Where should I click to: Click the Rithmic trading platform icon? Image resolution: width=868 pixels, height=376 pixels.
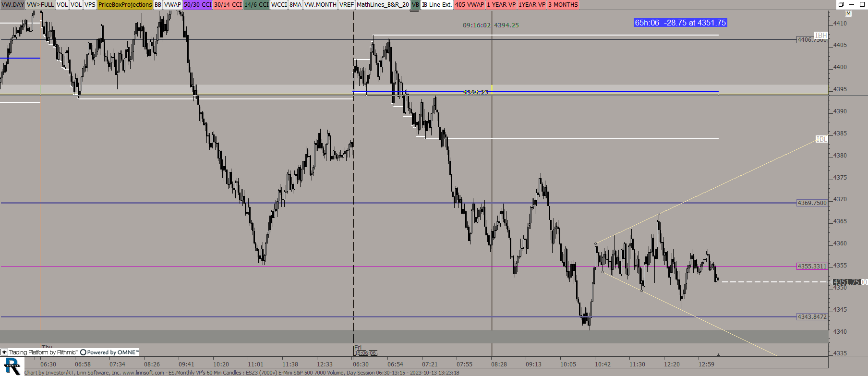[x=4, y=352]
